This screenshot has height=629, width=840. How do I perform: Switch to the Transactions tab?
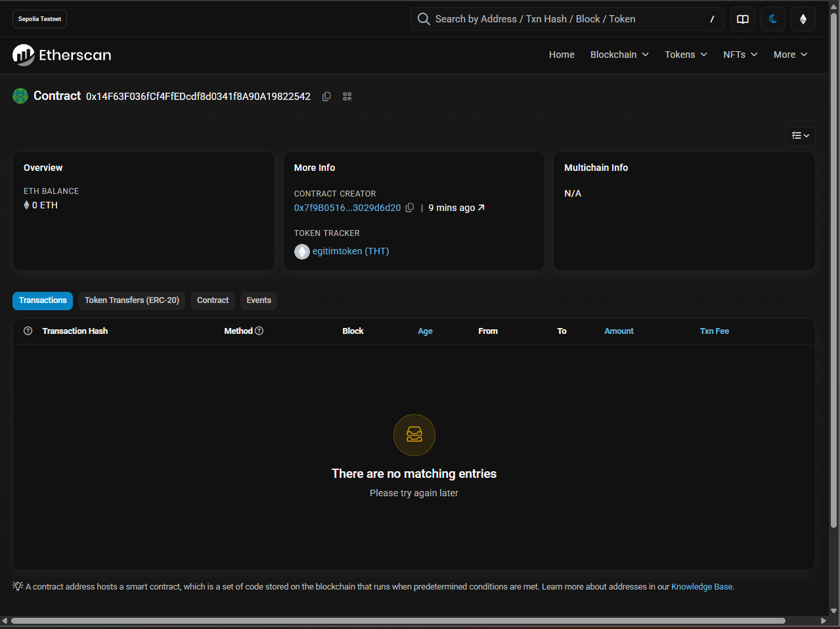pos(43,300)
